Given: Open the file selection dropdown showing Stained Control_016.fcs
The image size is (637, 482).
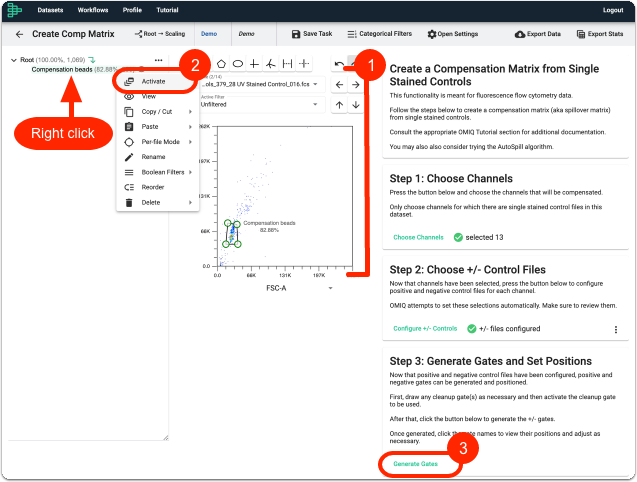Looking at the screenshot, I should [261, 84].
